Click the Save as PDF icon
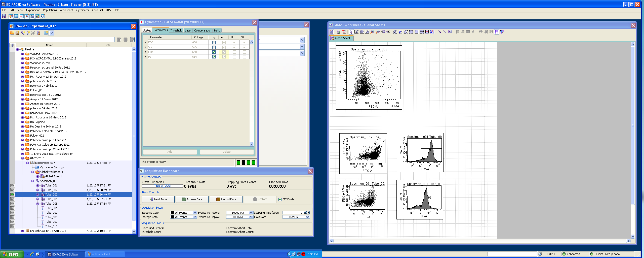The image size is (644, 258). point(344,32)
